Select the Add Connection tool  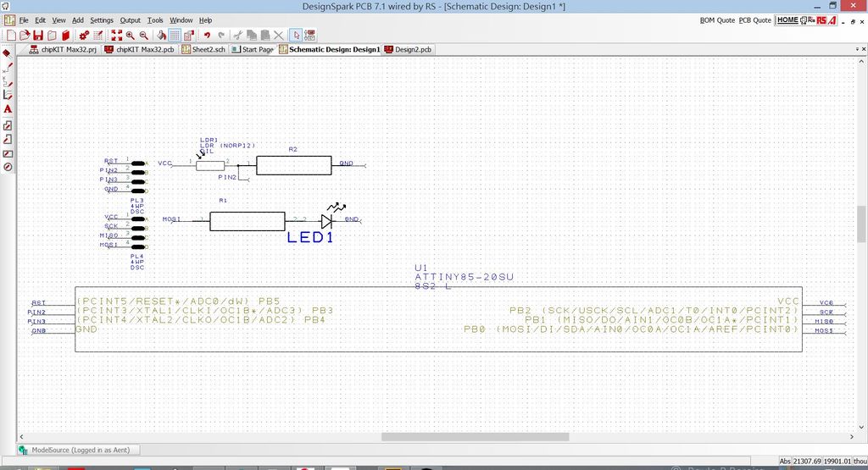tap(7, 68)
